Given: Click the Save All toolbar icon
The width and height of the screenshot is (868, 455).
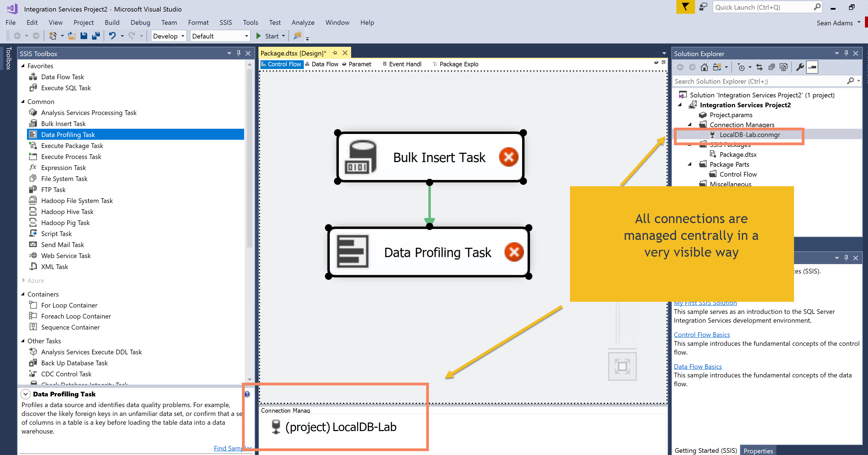Looking at the screenshot, I should coord(96,36).
